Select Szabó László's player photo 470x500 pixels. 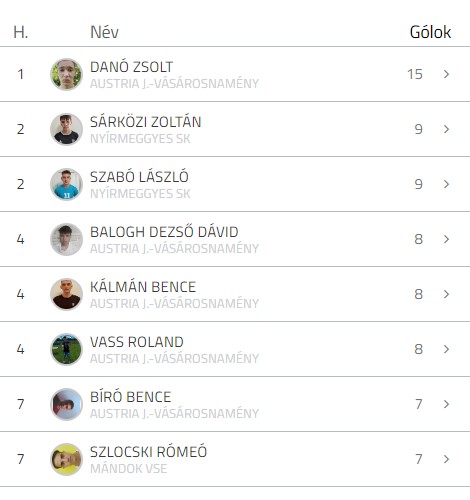point(66,184)
